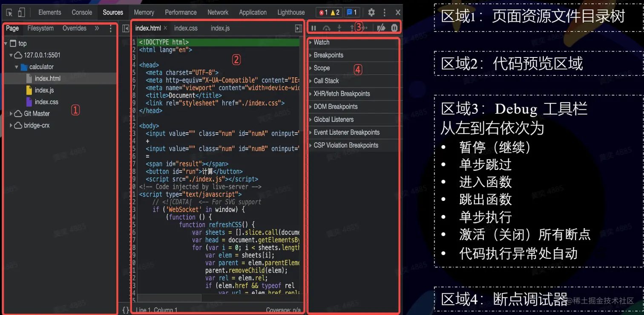This screenshot has width=644, height=315.
Task: Expand the bridge-crx node
Action: (x=11, y=126)
